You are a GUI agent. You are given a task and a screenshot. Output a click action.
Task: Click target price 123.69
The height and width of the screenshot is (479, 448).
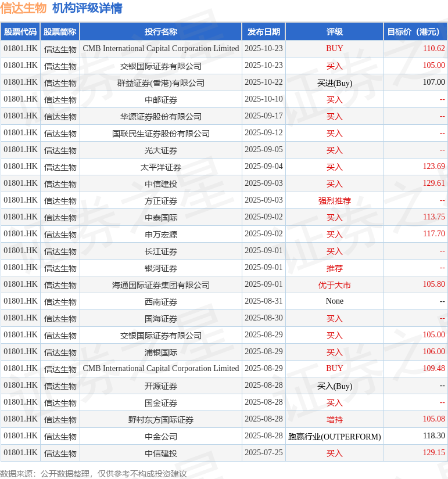coord(433,166)
